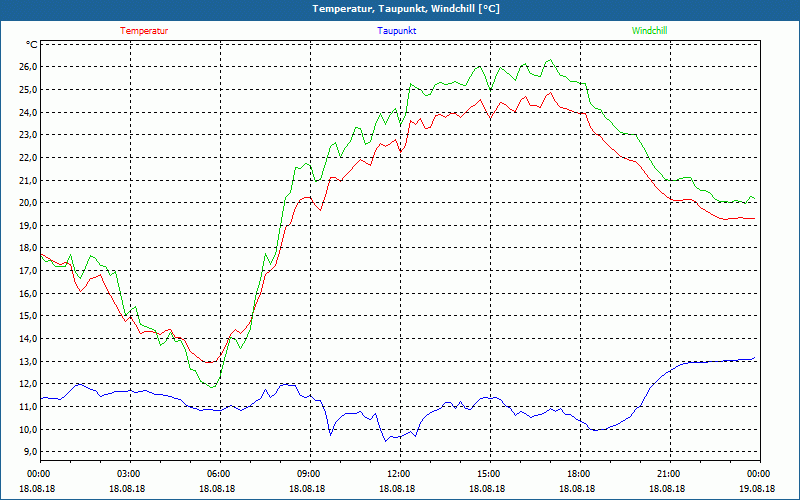Click the '18,0' y-axis value

point(29,248)
